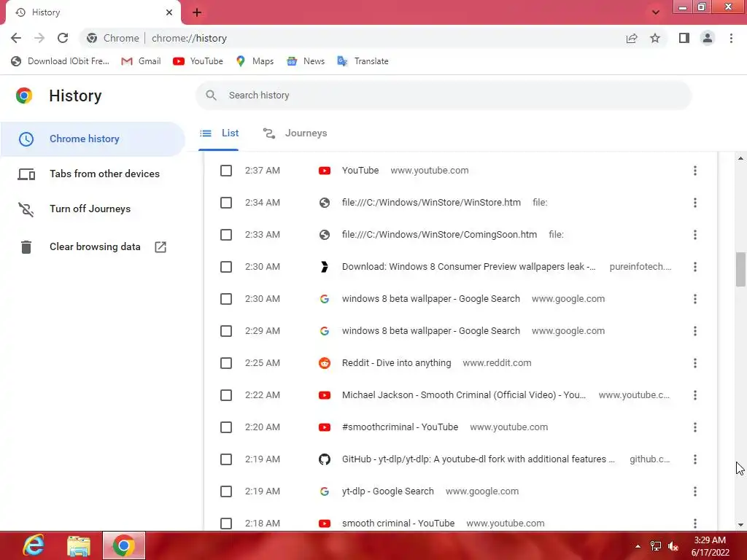
Task: Switch to the Journeys tab
Action: pyautogui.click(x=295, y=133)
